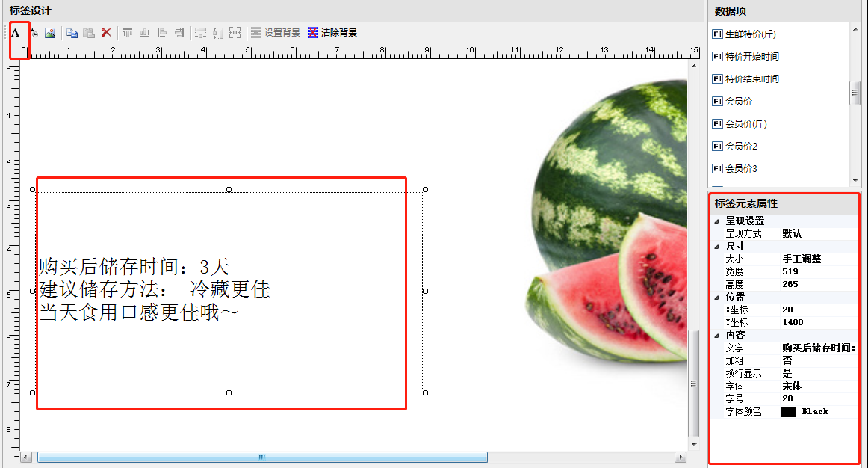The image size is (868, 468).
Task: Make selected elements same width
Action: (x=200, y=33)
